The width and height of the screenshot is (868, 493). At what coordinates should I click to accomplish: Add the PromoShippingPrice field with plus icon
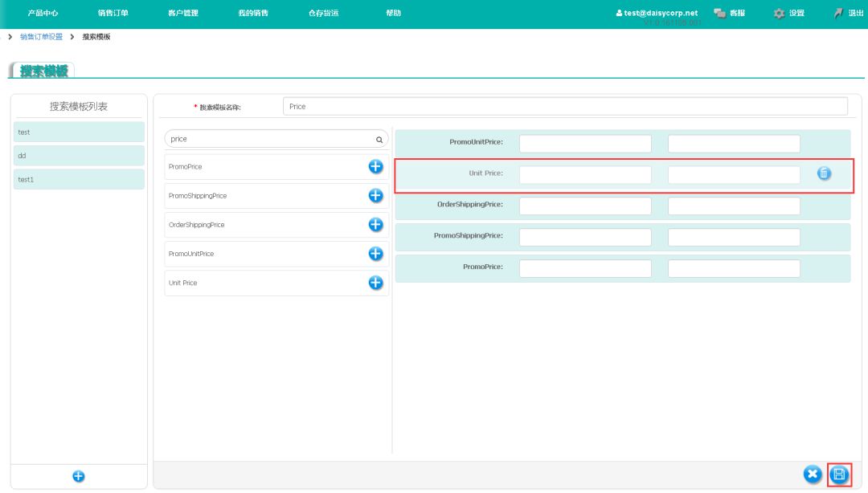click(375, 195)
